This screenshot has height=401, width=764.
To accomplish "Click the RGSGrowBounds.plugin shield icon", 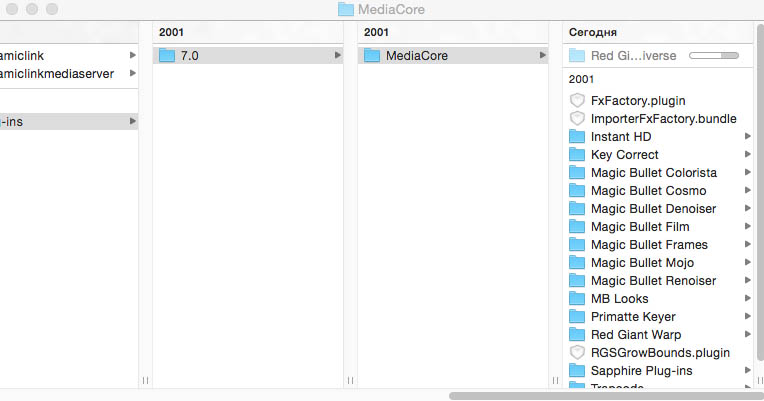I will click(577, 352).
